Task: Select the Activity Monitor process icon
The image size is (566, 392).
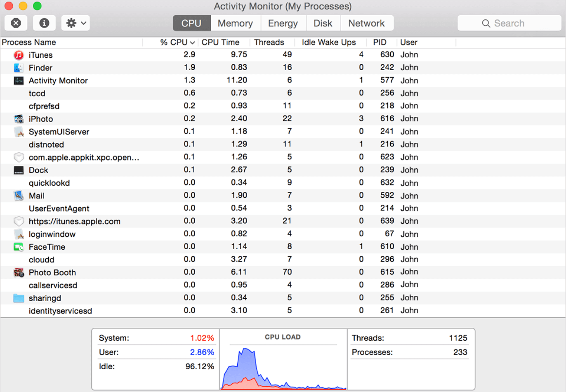Action: (x=18, y=81)
